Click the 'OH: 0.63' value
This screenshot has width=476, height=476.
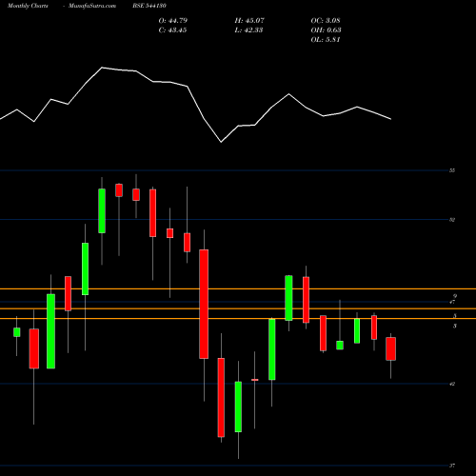point(326,30)
